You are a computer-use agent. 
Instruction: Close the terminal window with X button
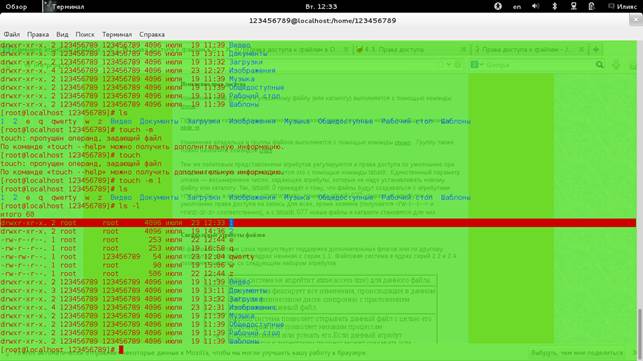tap(636, 20)
